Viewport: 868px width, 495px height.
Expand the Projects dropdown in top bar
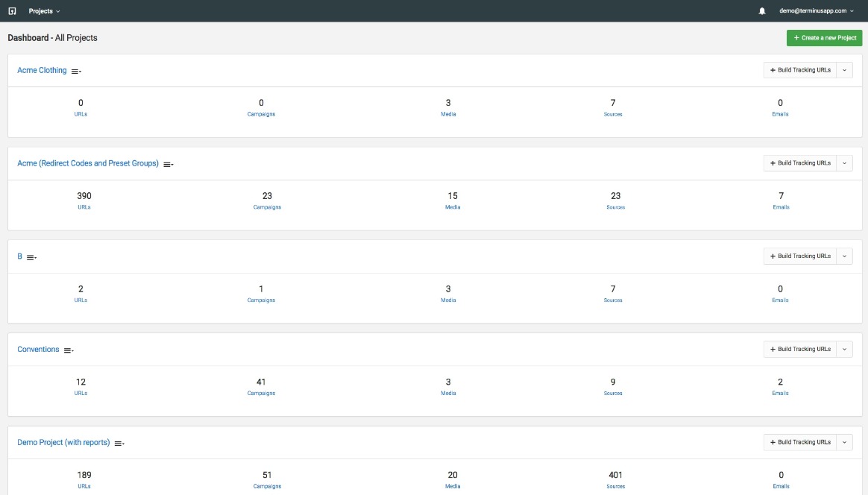click(44, 11)
